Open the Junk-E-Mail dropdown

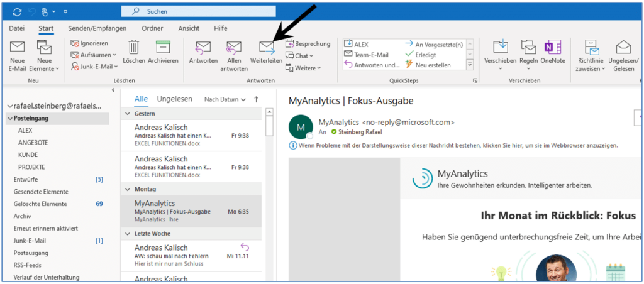(x=94, y=66)
